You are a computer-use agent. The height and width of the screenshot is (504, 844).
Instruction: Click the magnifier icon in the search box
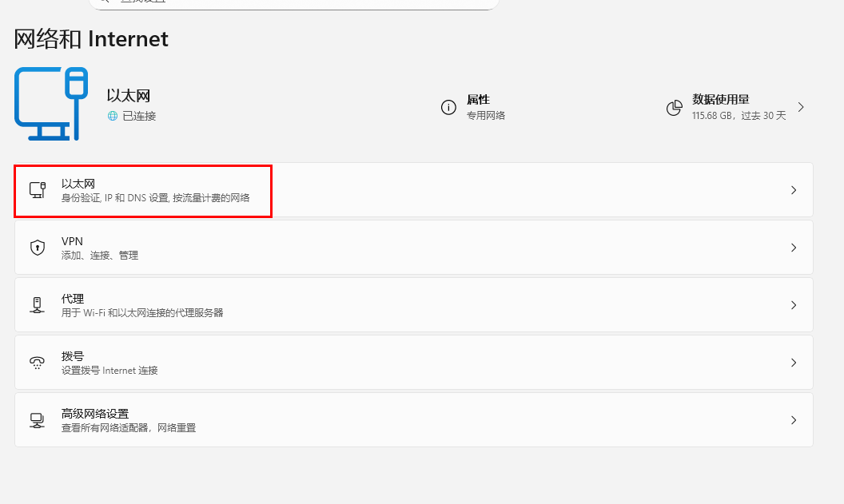104,2
